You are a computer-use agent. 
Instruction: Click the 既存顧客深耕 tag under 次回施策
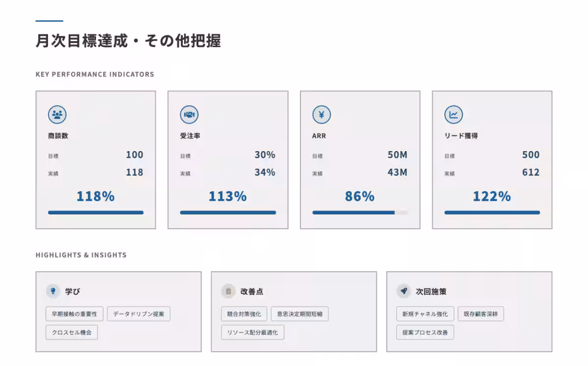point(481,314)
